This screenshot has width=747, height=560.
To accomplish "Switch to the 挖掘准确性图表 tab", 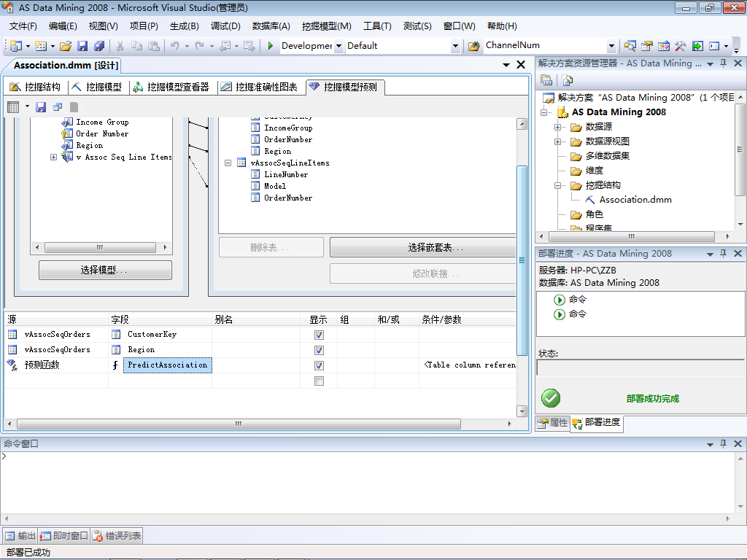I will 260,87.
